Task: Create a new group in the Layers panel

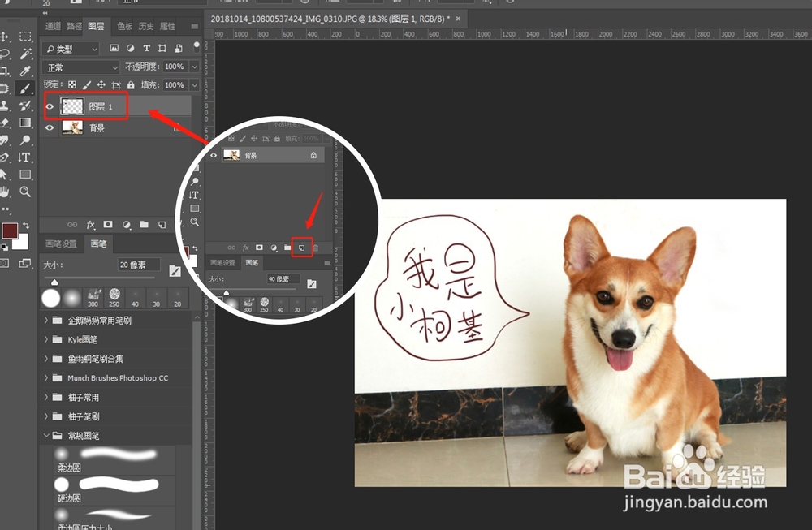Action: [145, 224]
